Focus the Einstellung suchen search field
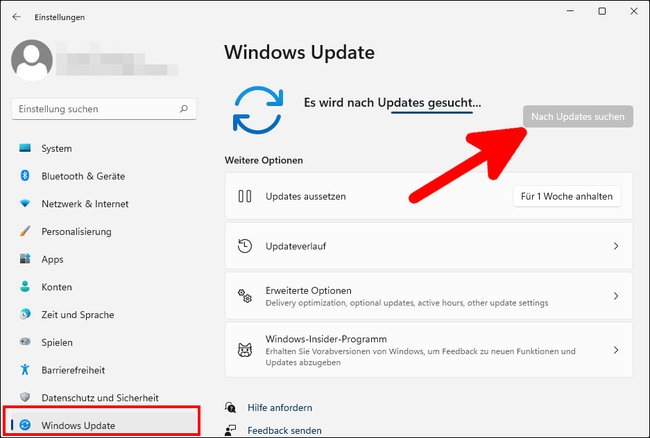 click(104, 109)
